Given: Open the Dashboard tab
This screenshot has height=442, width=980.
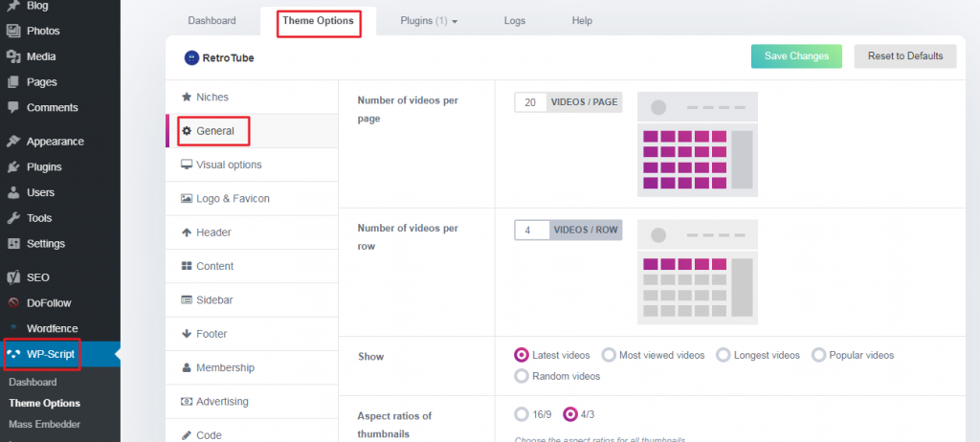Looking at the screenshot, I should pos(212,21).
